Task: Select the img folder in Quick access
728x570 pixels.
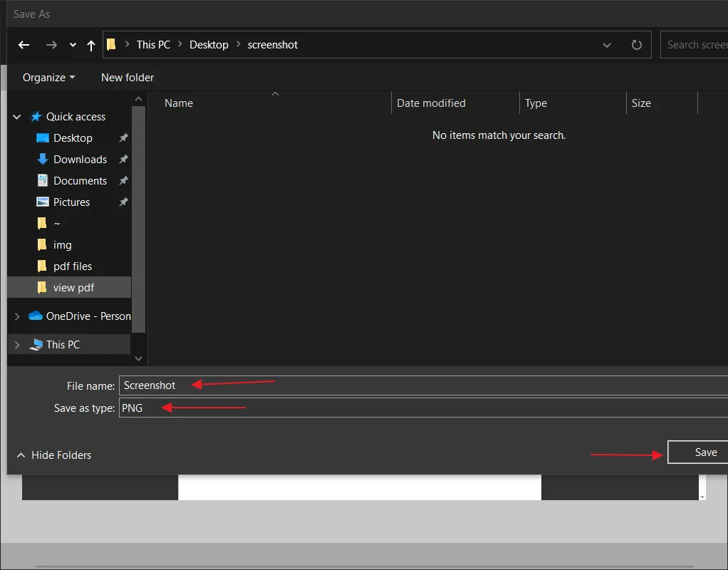Action: click(62, 244)
